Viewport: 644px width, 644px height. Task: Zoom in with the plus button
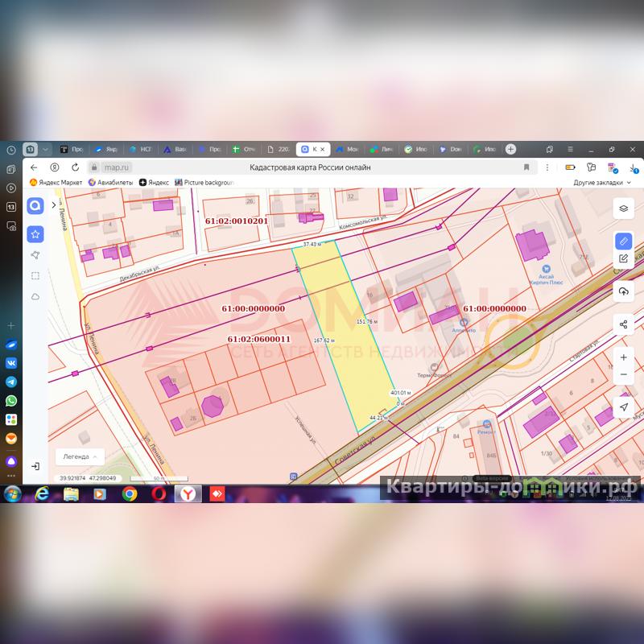pos(623,357)
